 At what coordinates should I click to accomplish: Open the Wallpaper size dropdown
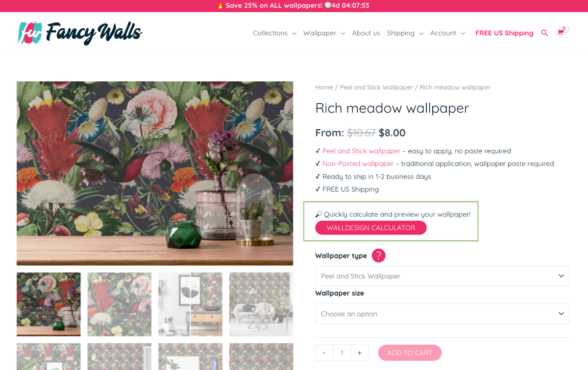(x=442, y=314)
